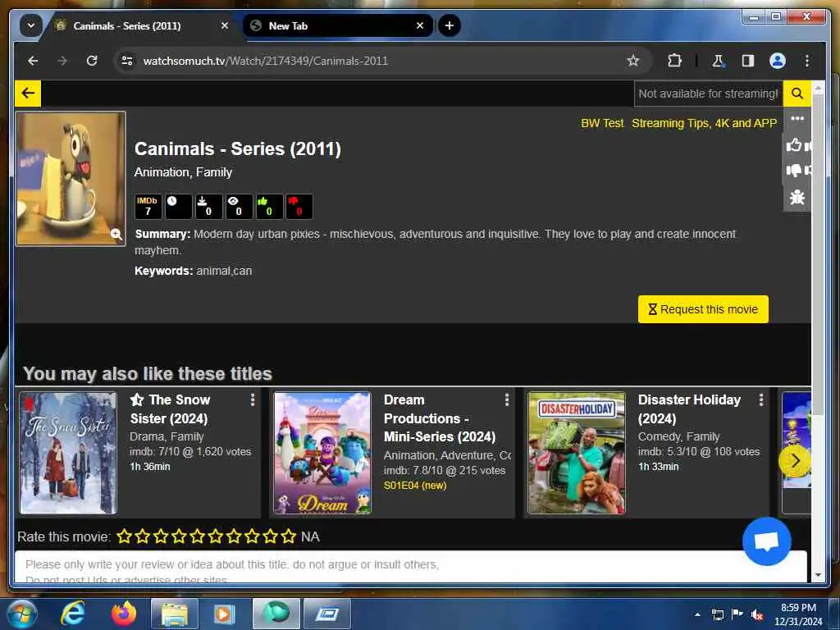Open the three-dots side menu
The image size is (840, 630).
pos(797,118)
